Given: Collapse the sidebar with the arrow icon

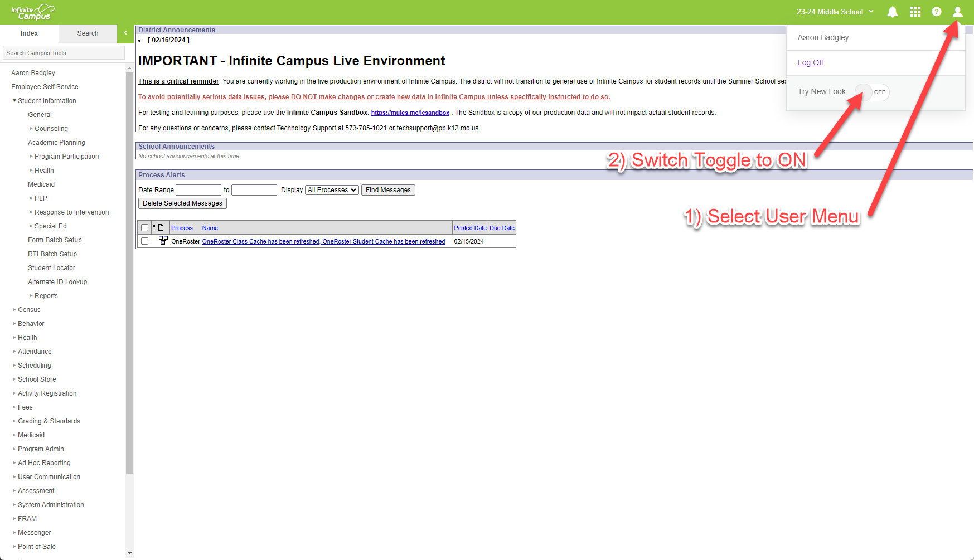Looking at the screenshot, I should [125, 33].
